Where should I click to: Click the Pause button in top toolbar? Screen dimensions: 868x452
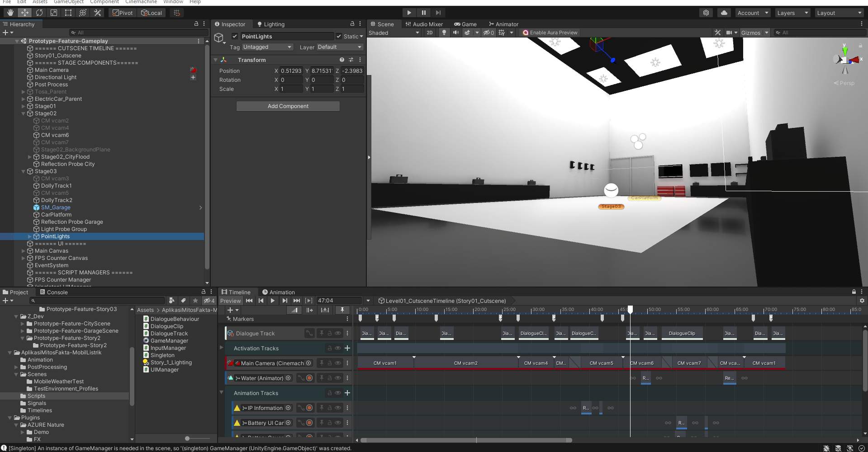(423, 13)
